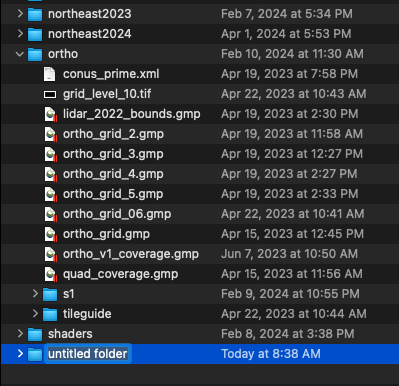Click the date Jun 7, 2023 at 10:50 AM
399x386 pixels.
tap(290, 254)
